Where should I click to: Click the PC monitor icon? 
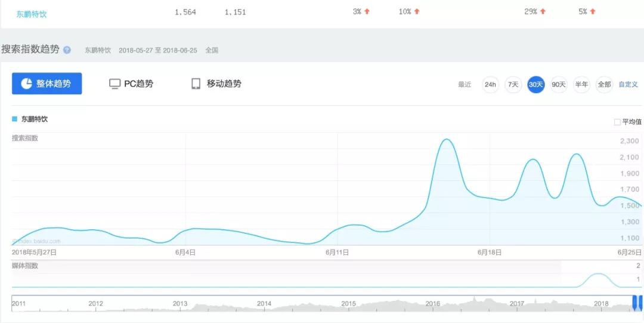tap(114, 84)
